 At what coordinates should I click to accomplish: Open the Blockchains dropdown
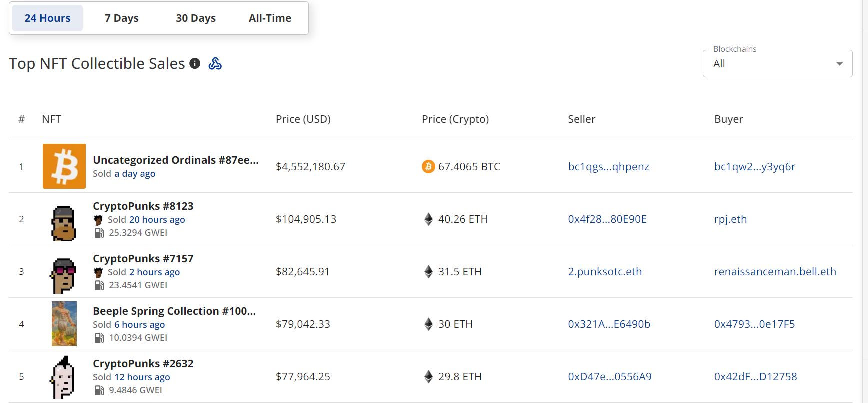tap(777, 64)
